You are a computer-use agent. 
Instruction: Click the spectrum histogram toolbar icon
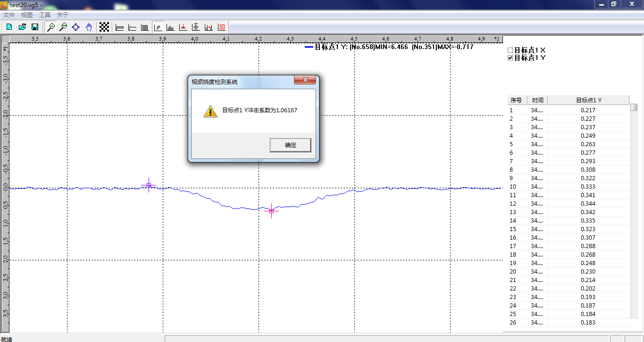pyautogui.click(x=171, y=27)
